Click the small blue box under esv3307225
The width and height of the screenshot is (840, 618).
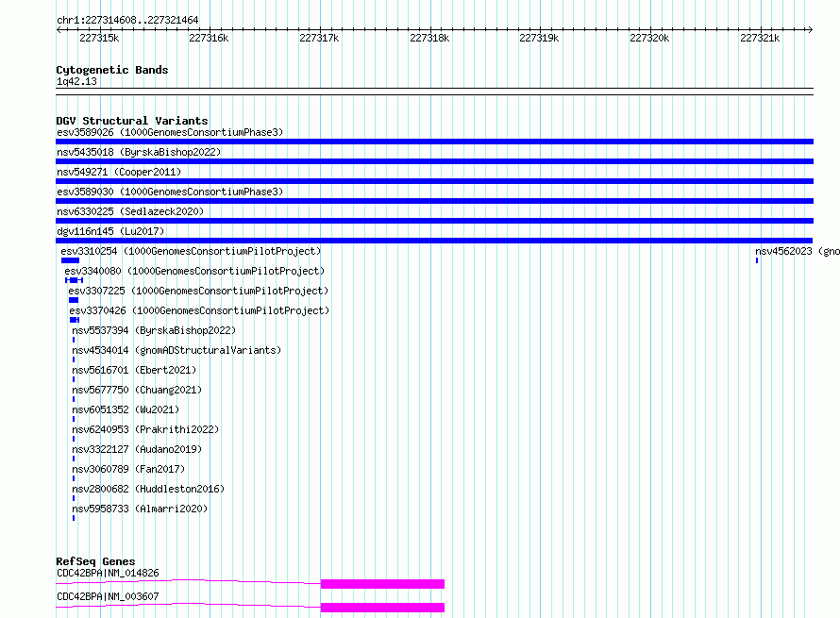(74, 300)
